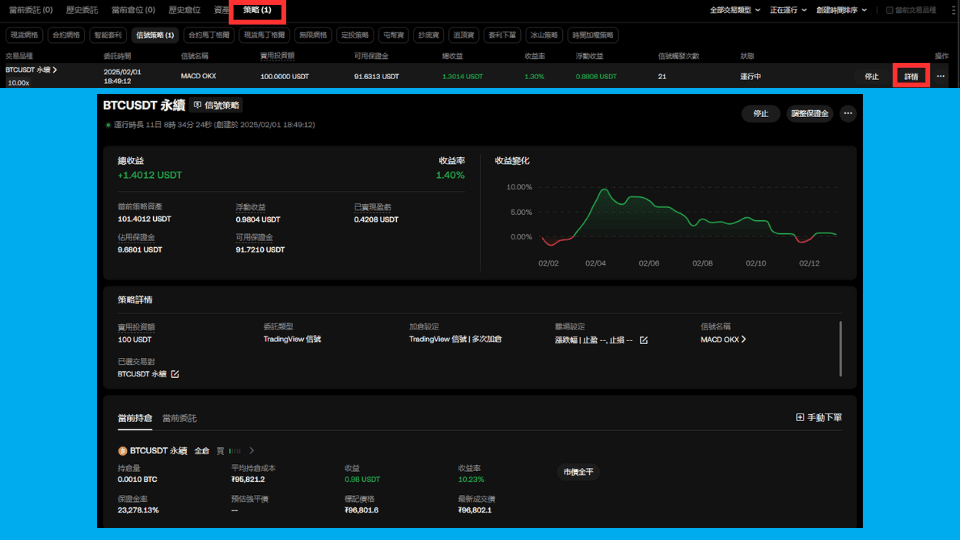Click the 信號策略 badge next to title

(x=216, y=105)
